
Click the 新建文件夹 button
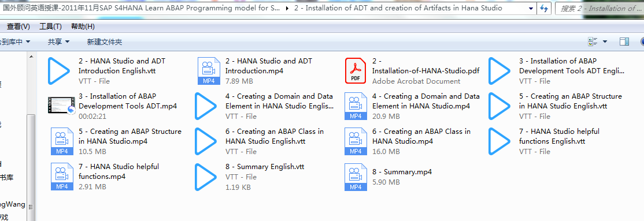tap(104, 42)
